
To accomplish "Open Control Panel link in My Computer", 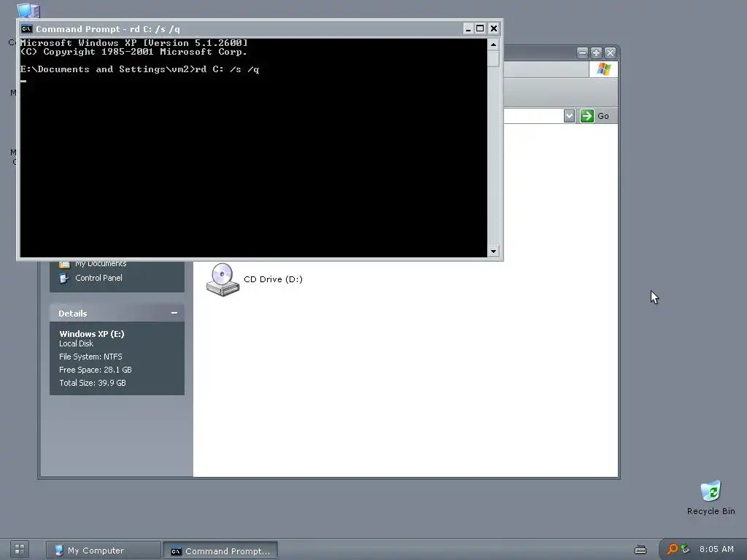I will pos(98,278).
